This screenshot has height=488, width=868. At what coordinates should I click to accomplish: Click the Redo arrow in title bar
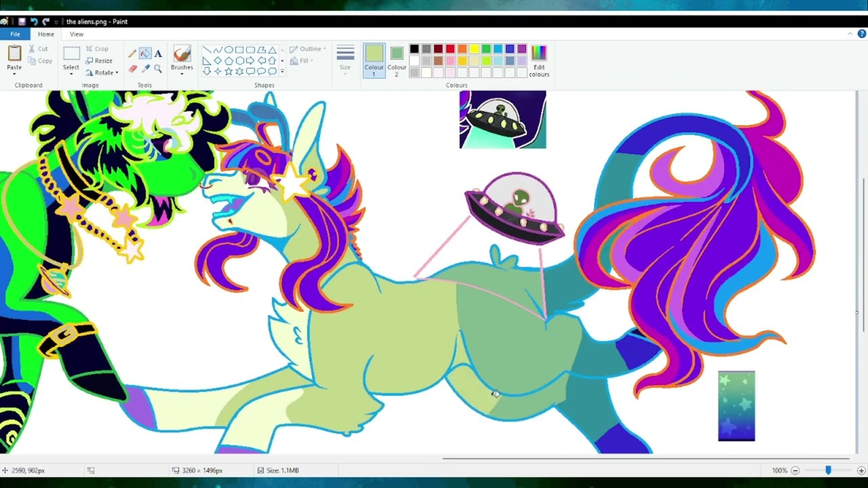tap(45, 22)
